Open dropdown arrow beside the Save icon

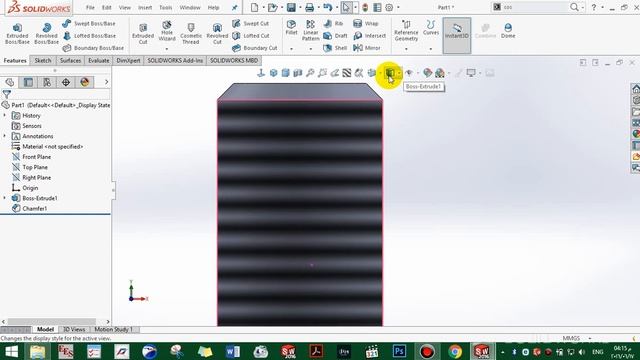pos(300,7)
